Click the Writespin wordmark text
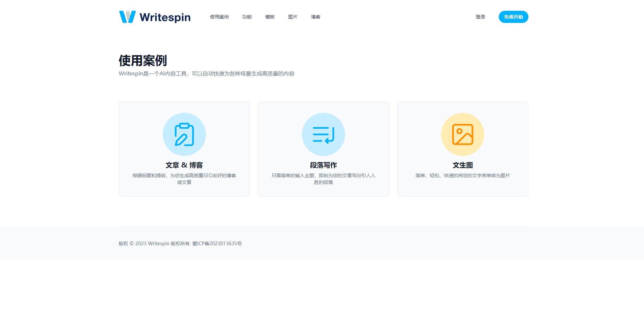The height and width of the screenshot is (317, 644). (x=165, y=17)
